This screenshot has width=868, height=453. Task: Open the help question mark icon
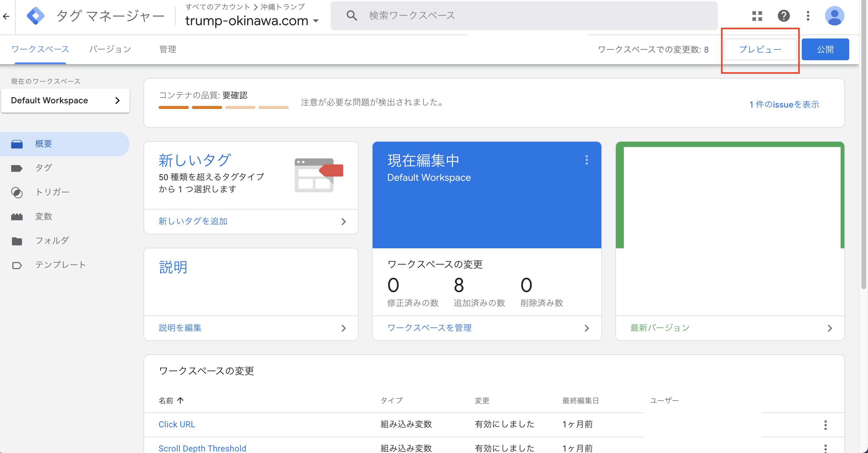pyautogui.click(x=784, y=15)
